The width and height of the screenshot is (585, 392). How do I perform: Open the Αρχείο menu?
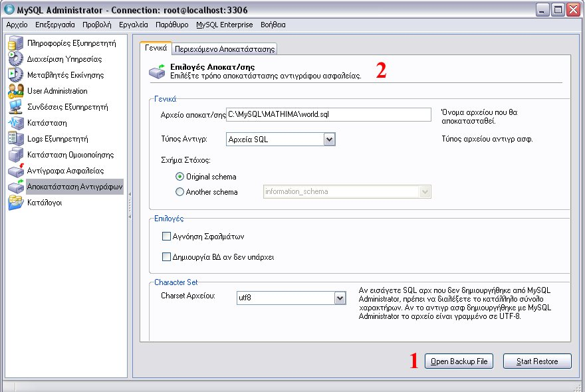[17, 25]
